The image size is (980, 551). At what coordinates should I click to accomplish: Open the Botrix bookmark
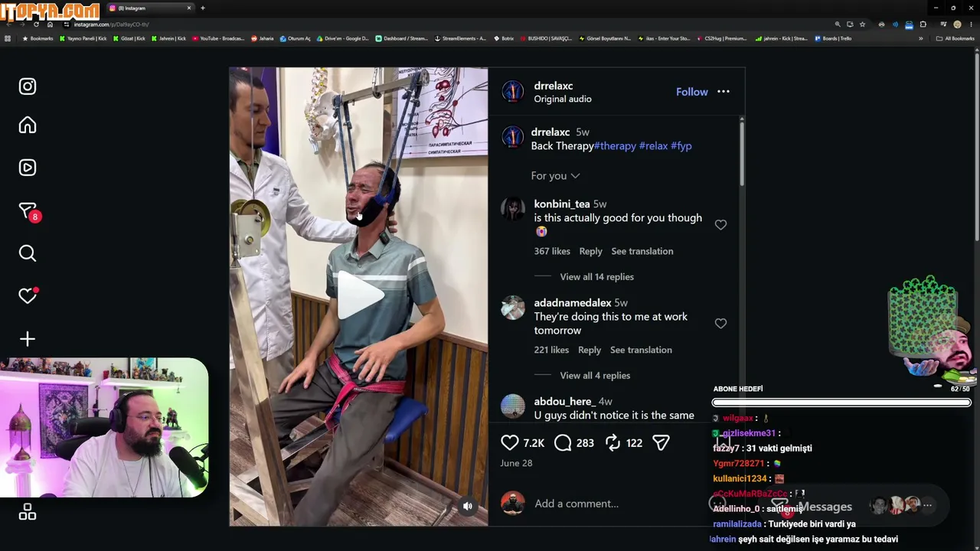(x=504, y=38)
